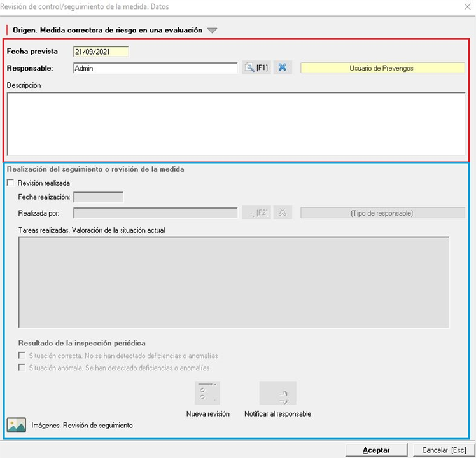The width and height of the screenshot is (476, 458).
Task: Click the Notificar al responsable label text
Action: 277,413
